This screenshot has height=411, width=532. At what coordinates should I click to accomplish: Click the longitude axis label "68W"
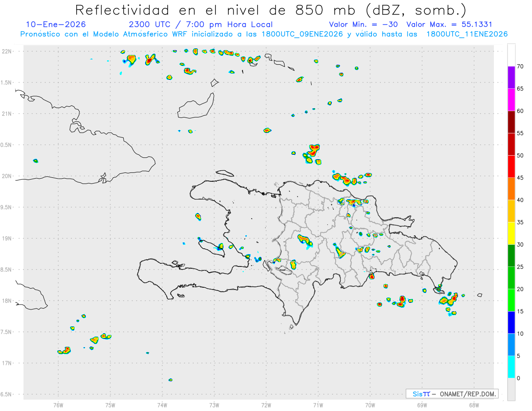[x=474, y=405]
